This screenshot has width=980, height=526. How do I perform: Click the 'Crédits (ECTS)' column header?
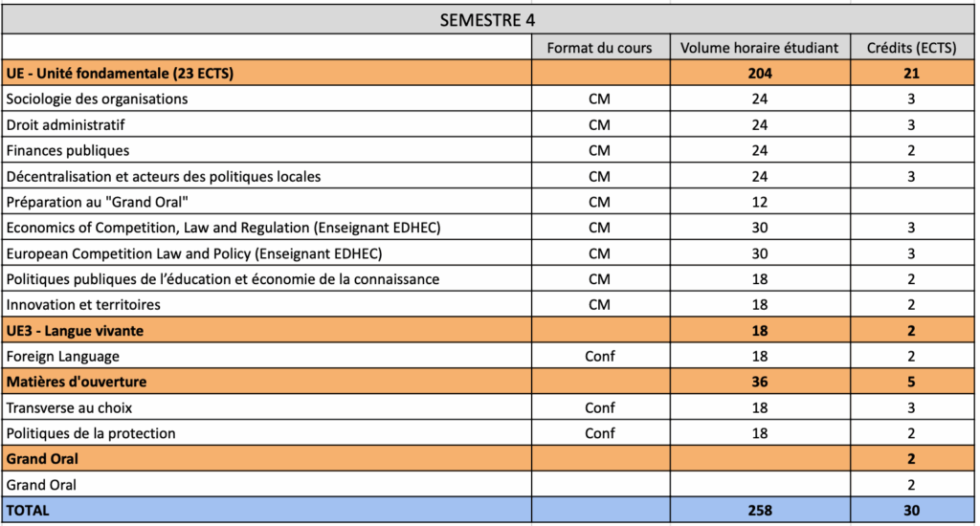click(x=911, y=48)
